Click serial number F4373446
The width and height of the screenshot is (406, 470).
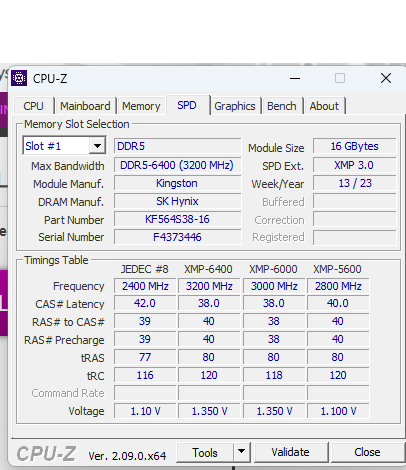click(177, 237)
